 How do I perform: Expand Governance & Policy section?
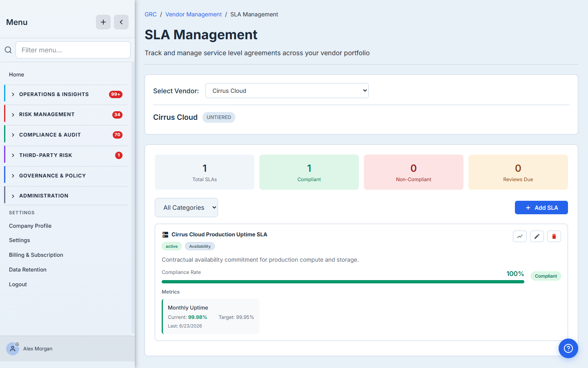(66, 176)
